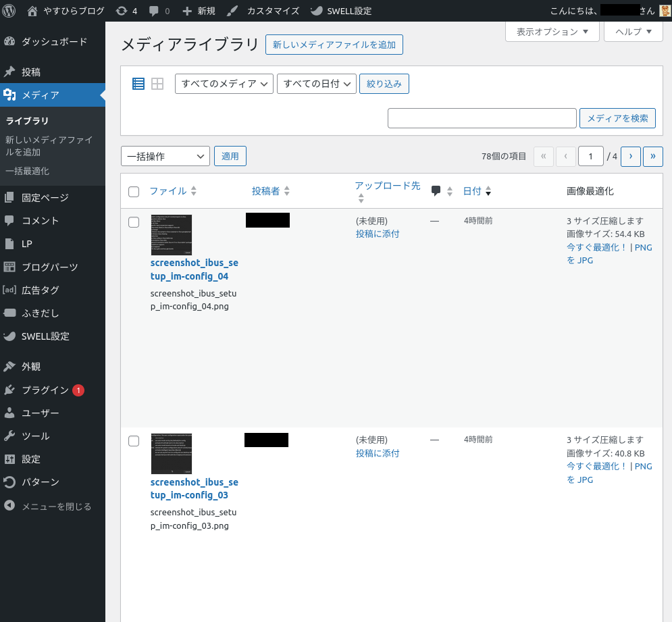The width and height of the screenshot is (672, 622).
Task: Open the すべての日付 dropdown
Action: tap(316, 84)
